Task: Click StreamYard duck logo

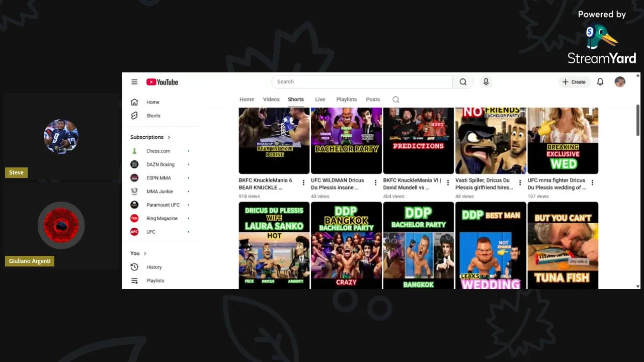Action: click(x=601, y=37)
